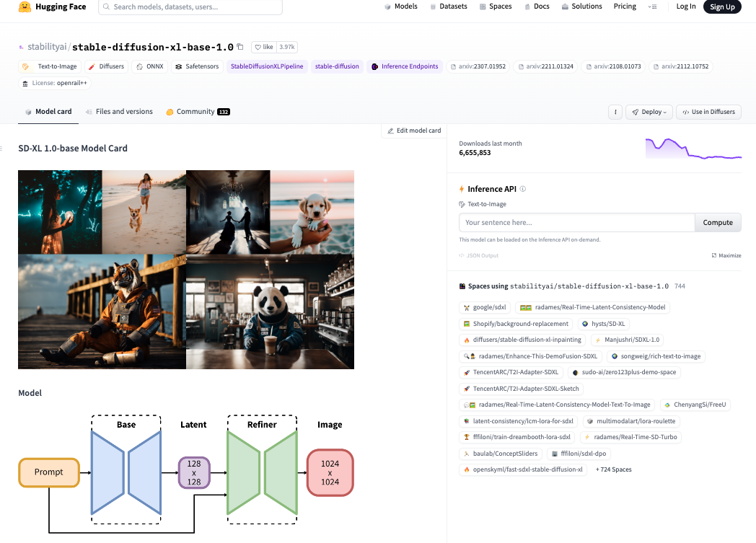Open the stabilityai organization link
The height and width of the screenshot is (543, 756).
[x=47, y=47]
